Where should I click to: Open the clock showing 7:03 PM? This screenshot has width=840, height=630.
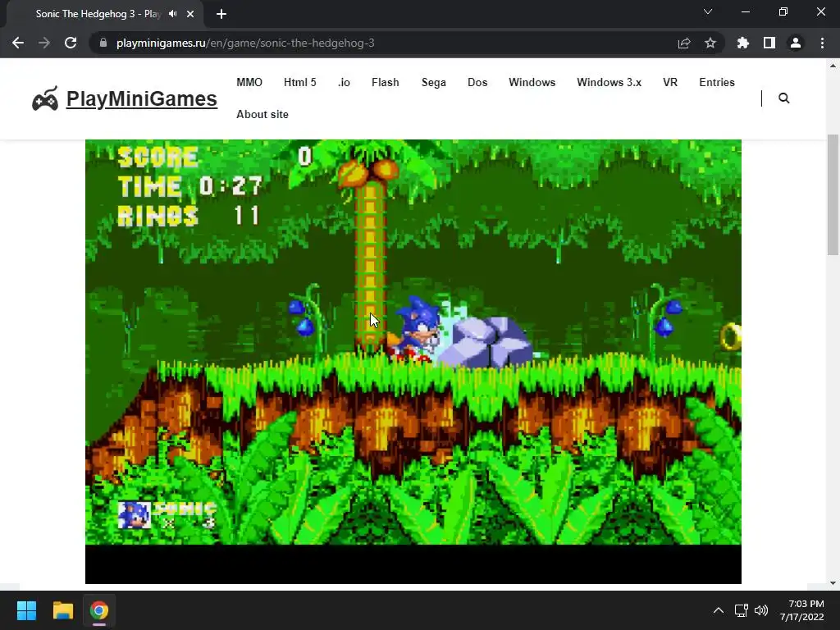(x=801, y=610)
